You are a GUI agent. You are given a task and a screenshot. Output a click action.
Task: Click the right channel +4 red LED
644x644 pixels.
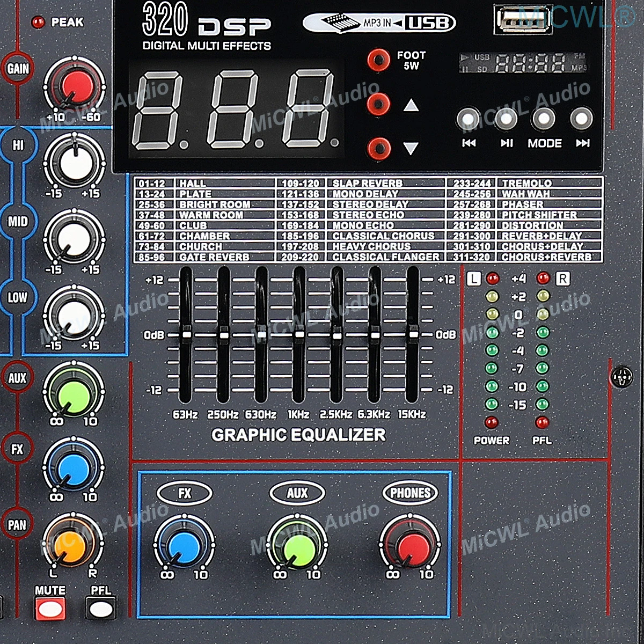tap(543, 278)
